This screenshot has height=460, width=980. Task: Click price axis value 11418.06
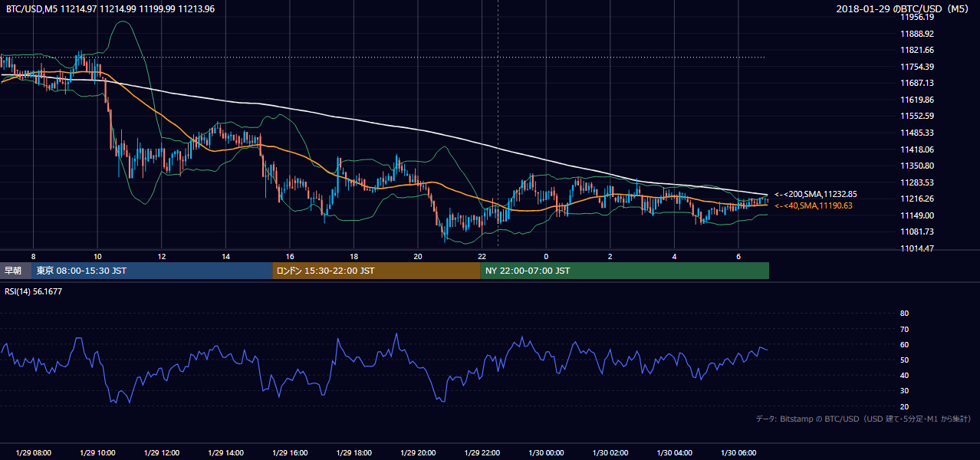pos(917,149)
